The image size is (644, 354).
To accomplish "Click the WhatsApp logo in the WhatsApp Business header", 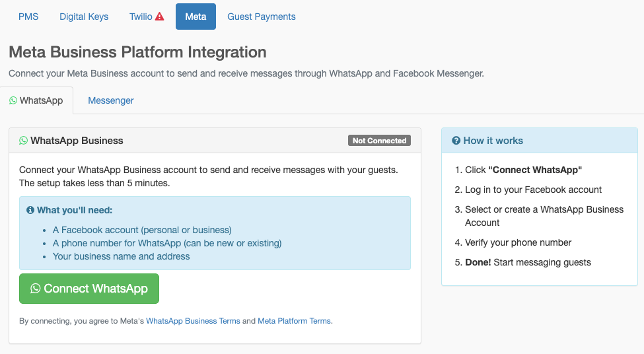I will pyautogui.click(x=24, y=141).
